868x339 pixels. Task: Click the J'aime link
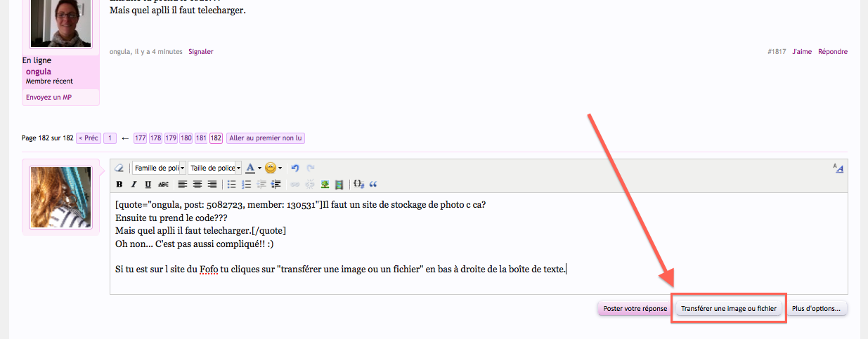pyautogui.click(x=802, y=51)
